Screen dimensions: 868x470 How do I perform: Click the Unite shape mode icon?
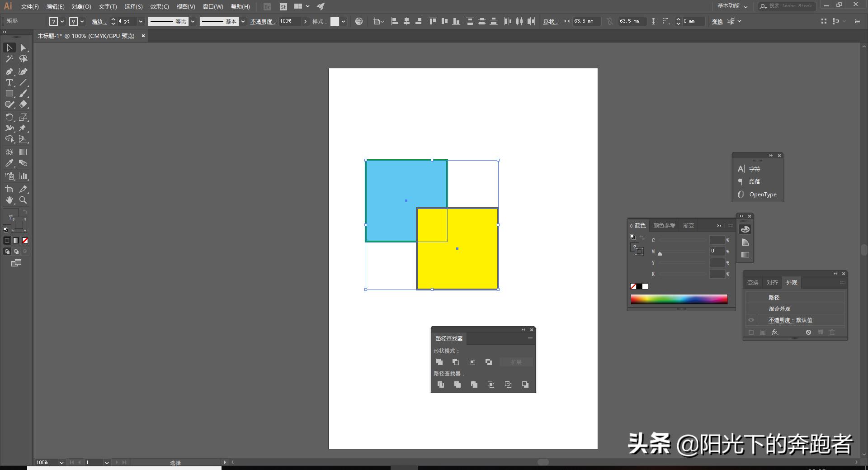pyautogui.click(x=439, y=362)
